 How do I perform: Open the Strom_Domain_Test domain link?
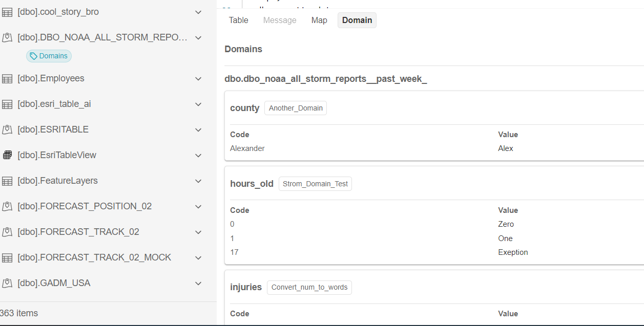click(x=315, y=183)
